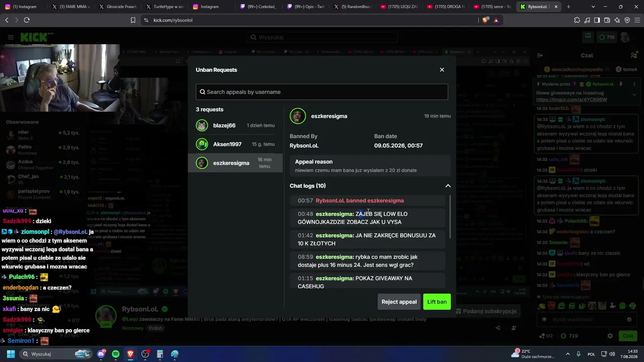
Task: Open Windows Start menu
Action: tap(10, 354)
